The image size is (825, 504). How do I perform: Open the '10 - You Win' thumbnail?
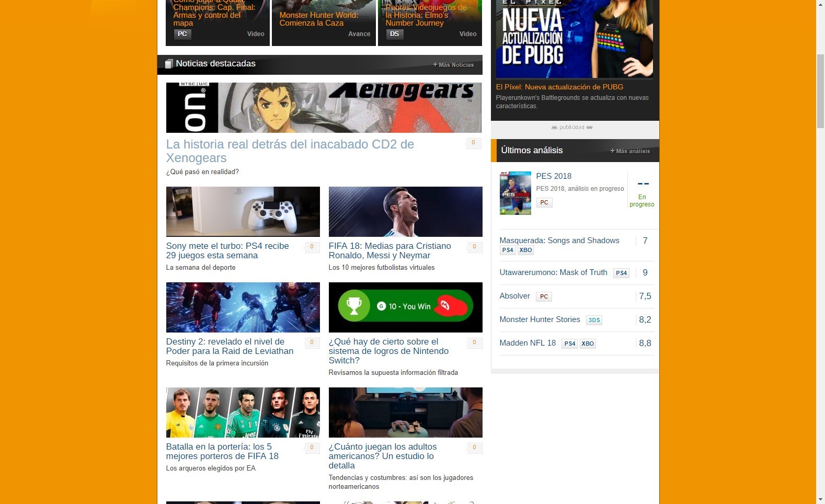point(406,307)
